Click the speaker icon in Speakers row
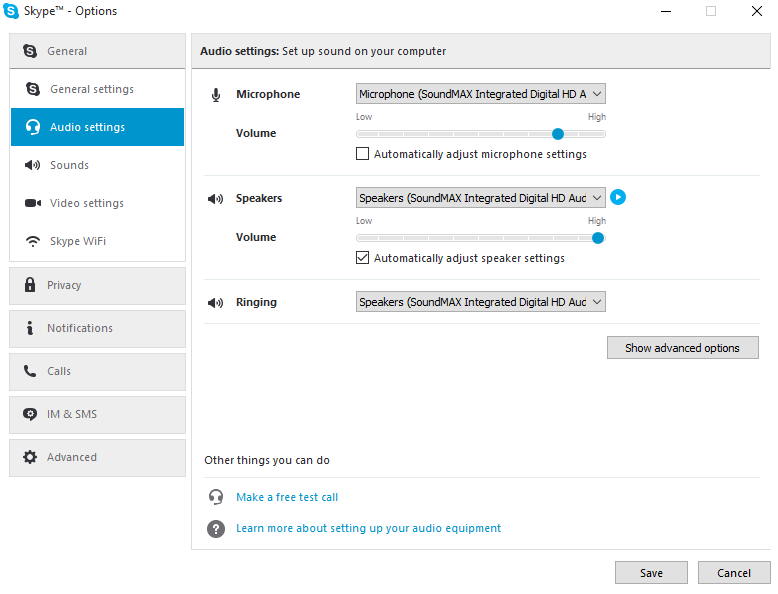Viewport: 778px width, 594px height. coord(215,199)
